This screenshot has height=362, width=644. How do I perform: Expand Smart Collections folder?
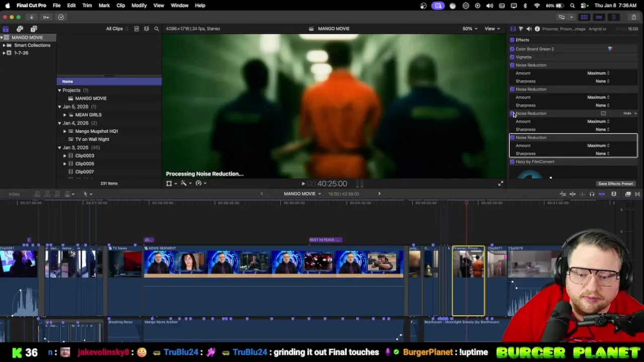point(4,45)
